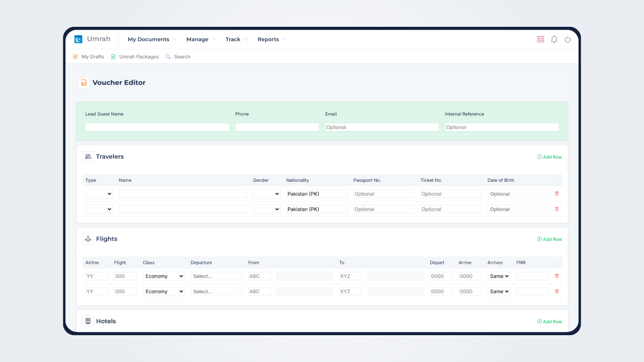Click the Umrah crescent logo icon
Image resolution: width=644 pixels, height=362 pixels.
coord(78,39)
